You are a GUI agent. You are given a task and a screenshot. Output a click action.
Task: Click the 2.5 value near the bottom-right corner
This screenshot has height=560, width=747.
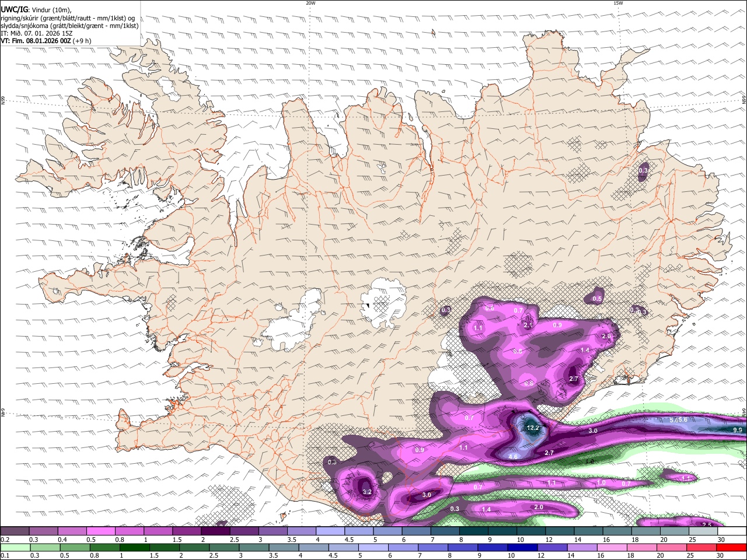click(707, 524)
